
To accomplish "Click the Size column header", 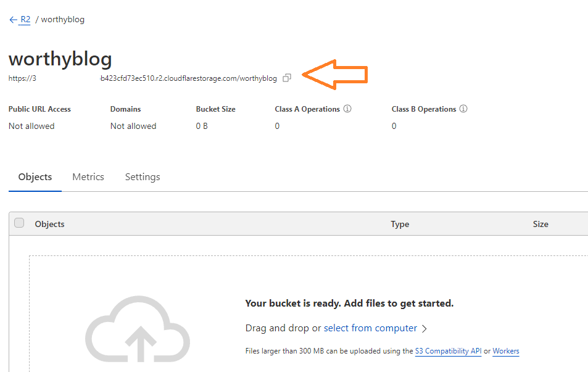I will [x=540, y=225].
